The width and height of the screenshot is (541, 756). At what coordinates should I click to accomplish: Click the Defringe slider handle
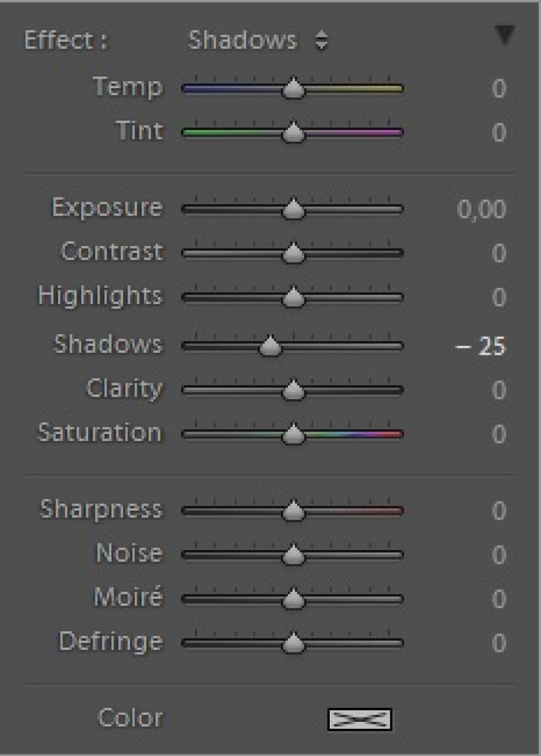point(293,643)
